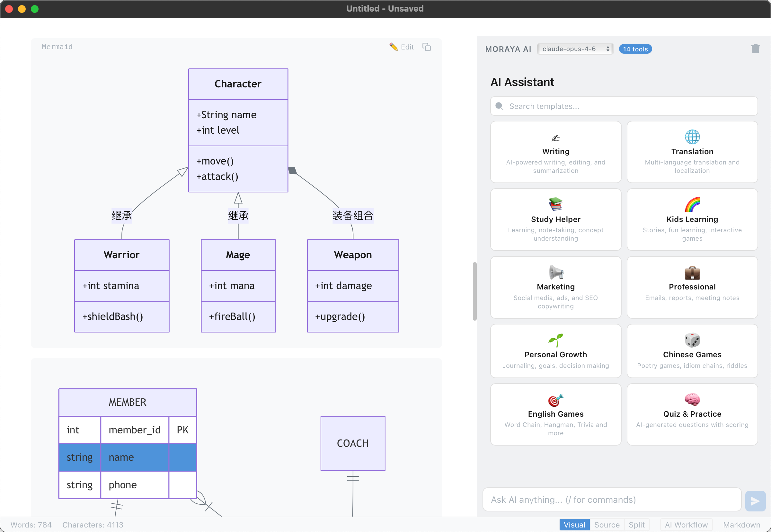Image resolution: width=771 pixels, height=532 pixels.
Task: Open the Marketing template card
Action: [x=555, y=287]
